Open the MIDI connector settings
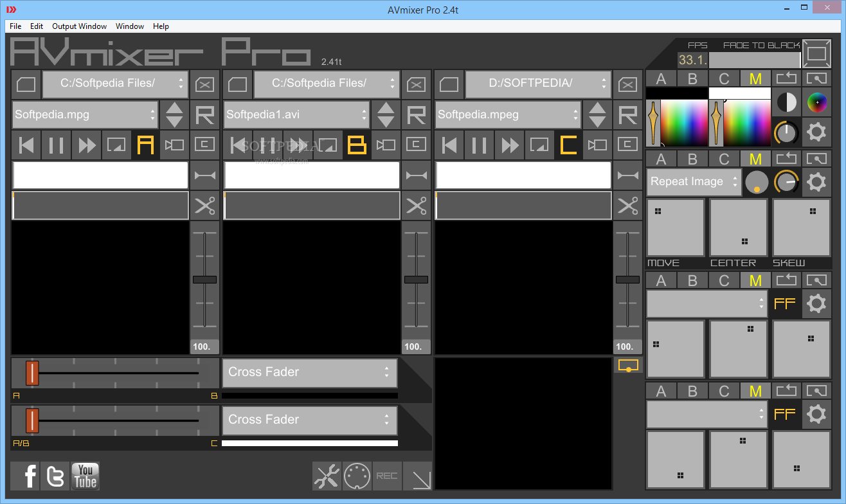The image size is (846, 504). [x=357, y=476]
